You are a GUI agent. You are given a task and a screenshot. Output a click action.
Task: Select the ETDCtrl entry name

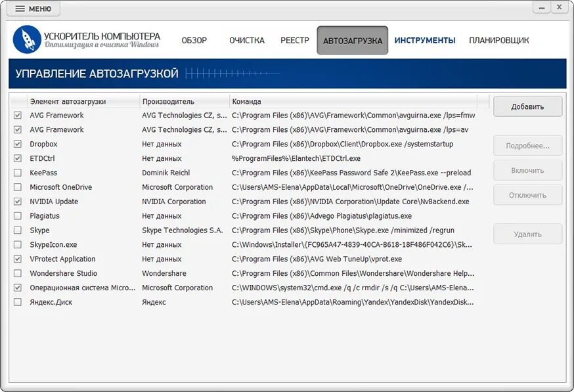click(x=42, y=158)
